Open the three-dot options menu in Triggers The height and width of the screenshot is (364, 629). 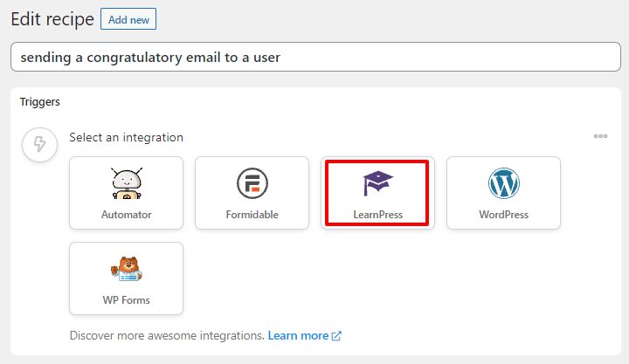(600, 136)
